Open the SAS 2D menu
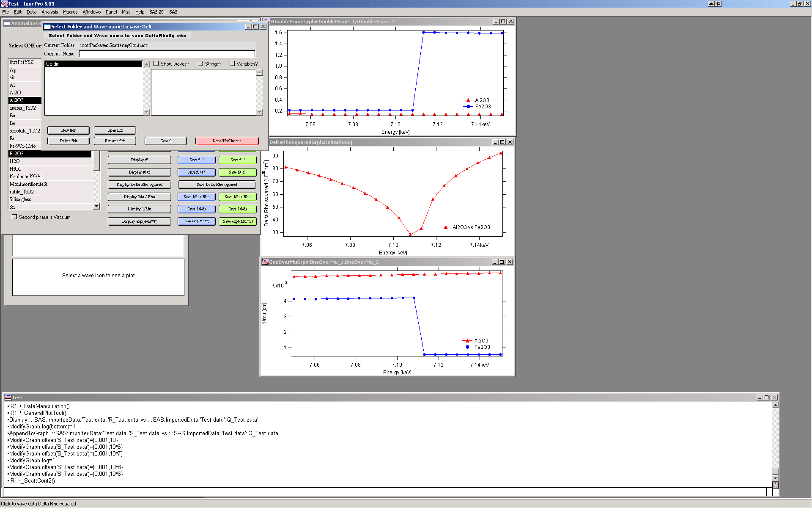Image resolution: width=812 pixels, height=508 pixels. point(156,12)
